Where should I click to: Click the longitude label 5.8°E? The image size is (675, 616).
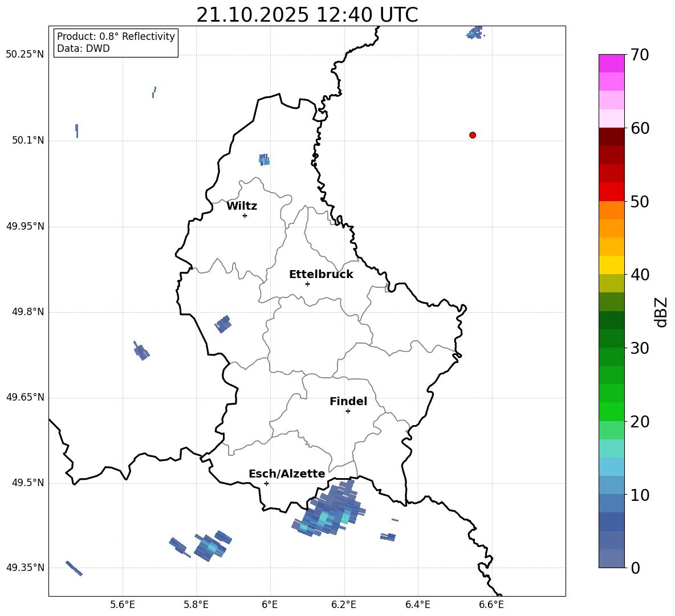tap(196, 605)
